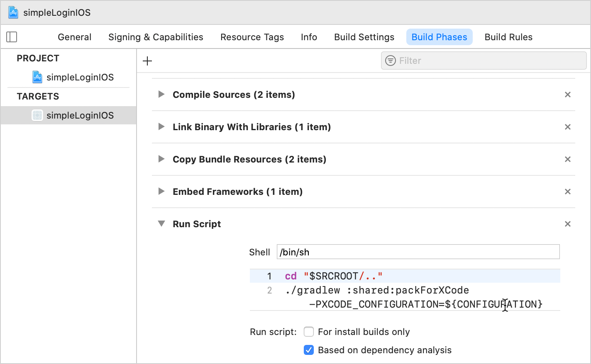Expand Link Binary With Libraries section
591x364 pixels.
pos(161,126)
